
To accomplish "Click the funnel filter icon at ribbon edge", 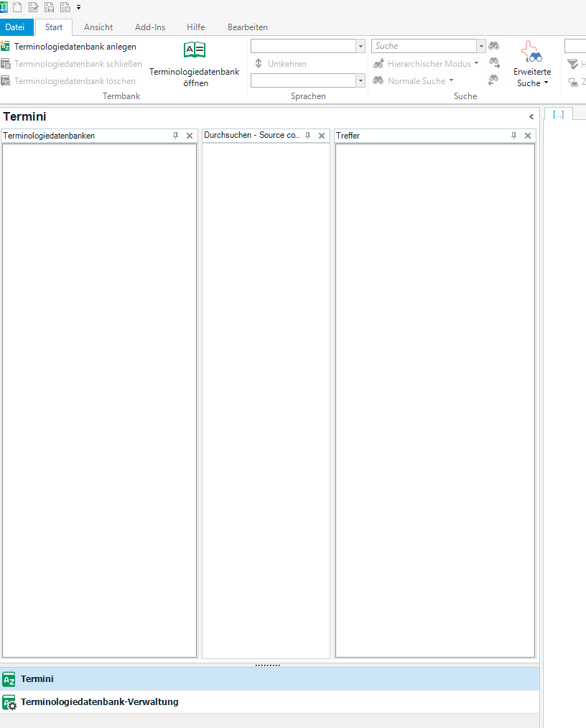I will coord(572,64).
